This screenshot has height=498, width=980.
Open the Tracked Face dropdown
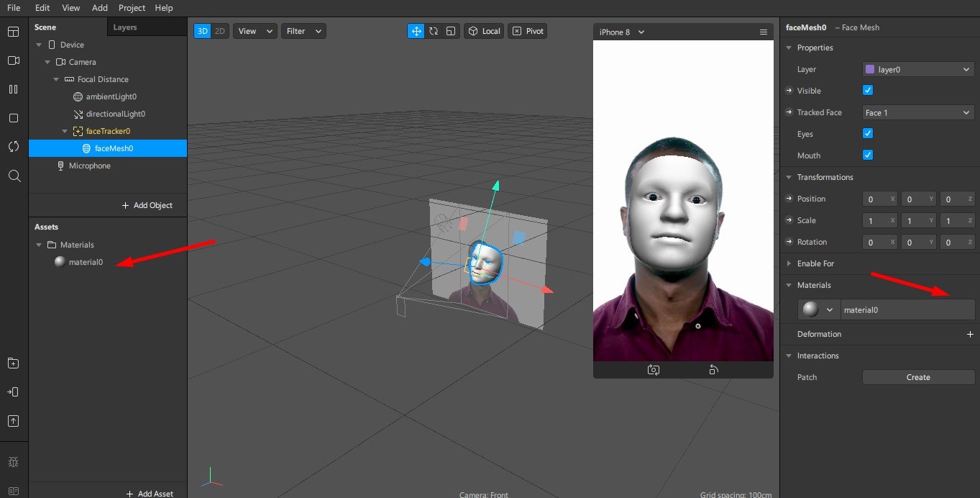click(x=918, y=112)
